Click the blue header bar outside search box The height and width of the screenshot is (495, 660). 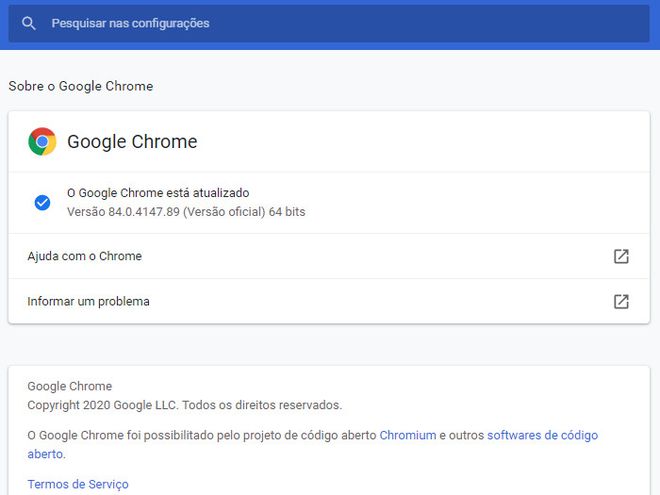point(329,45)
